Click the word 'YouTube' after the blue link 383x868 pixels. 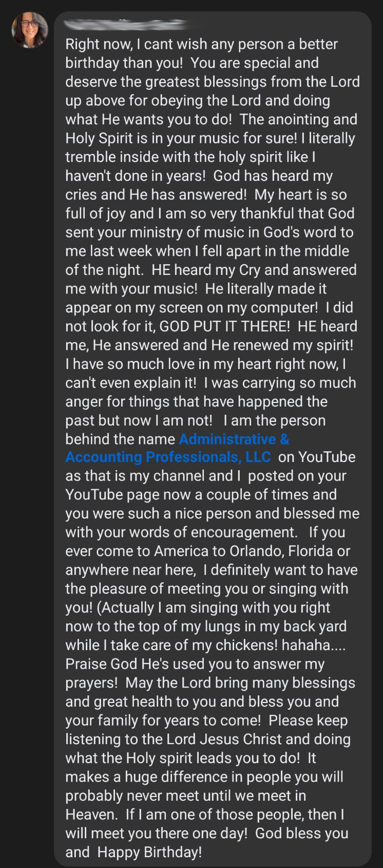327,457
